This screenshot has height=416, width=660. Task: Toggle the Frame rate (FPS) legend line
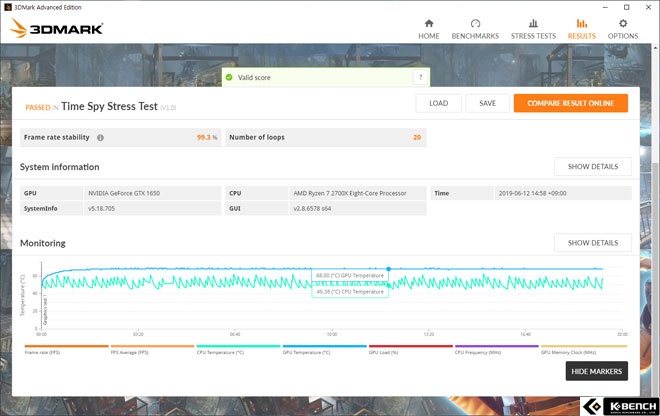(67, 349)
